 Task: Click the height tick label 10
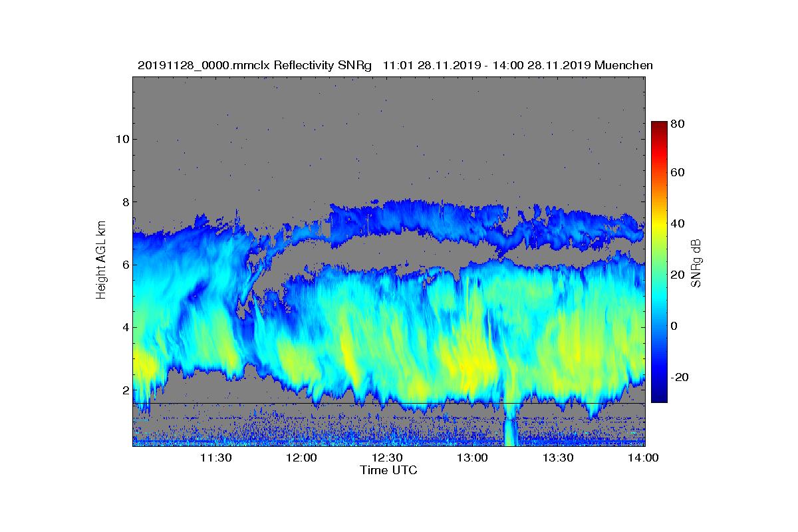[x=122, y=139]
